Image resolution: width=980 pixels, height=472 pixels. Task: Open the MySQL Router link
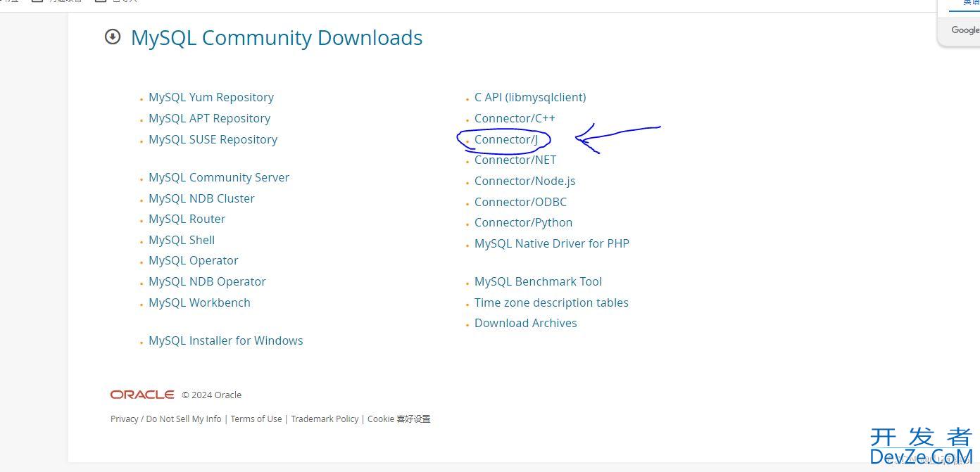click(187, 219)
